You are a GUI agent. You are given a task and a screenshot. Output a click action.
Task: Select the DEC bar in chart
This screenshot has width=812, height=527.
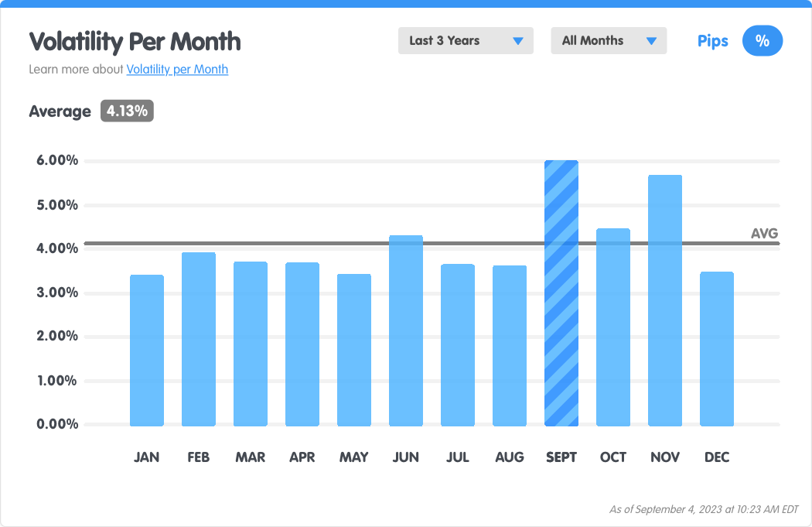pyautogui.click(x=717, y=349)
